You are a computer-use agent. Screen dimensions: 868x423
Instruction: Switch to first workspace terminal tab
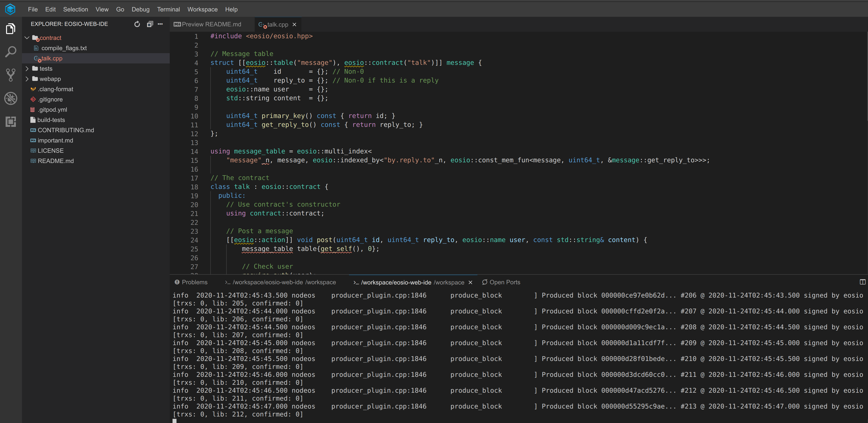(x=280, y=282)
